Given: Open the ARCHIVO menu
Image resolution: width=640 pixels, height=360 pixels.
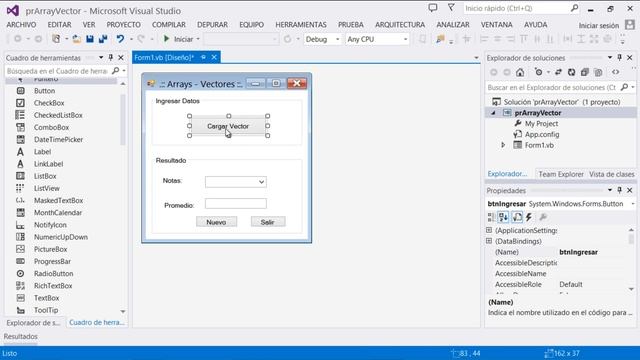Looking at the screenshot, I should [21, 25].
